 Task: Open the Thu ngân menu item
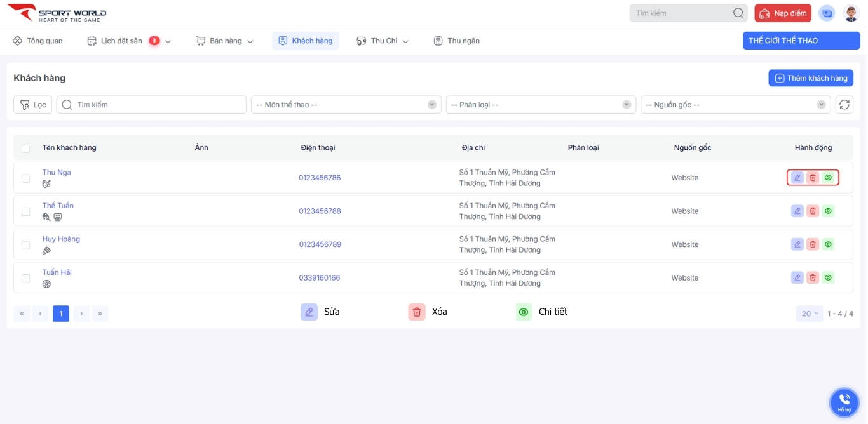click(x=457, y=41)
